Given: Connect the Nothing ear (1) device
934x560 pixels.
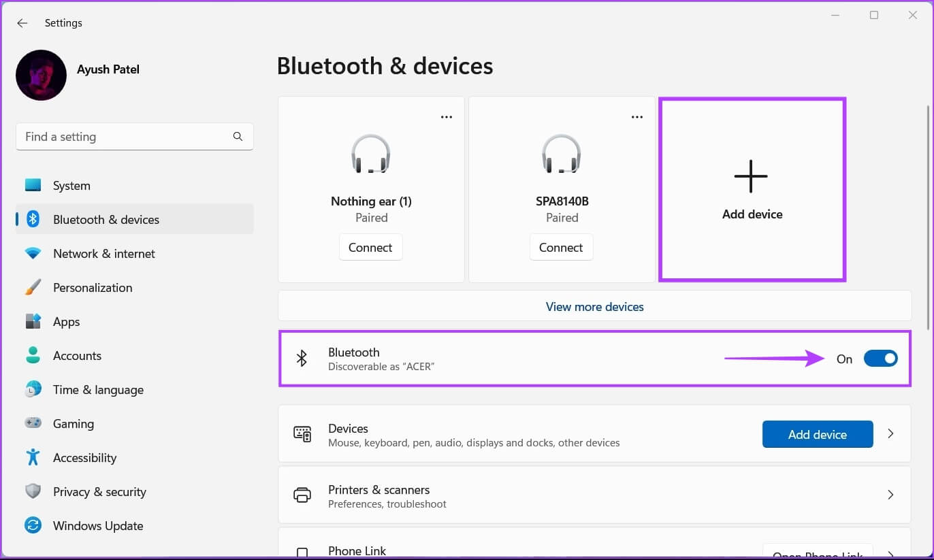Looking at the screenshot, I should (x=370, y=248).
